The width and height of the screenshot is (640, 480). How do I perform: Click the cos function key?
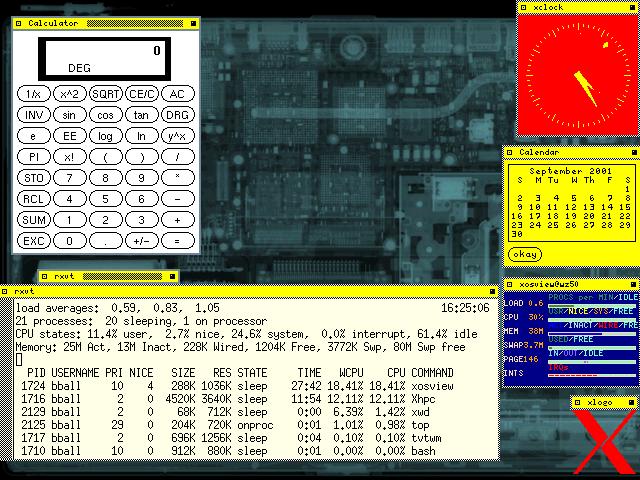point(106,115)
